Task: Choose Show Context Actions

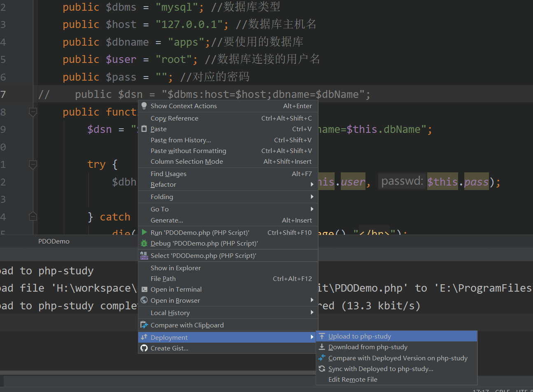Action: click(x=228, y=106)
